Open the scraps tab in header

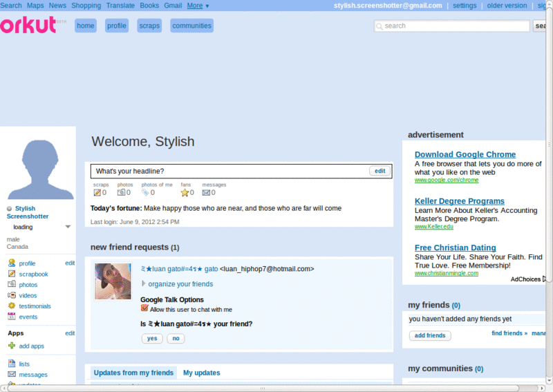click(149, 26)
